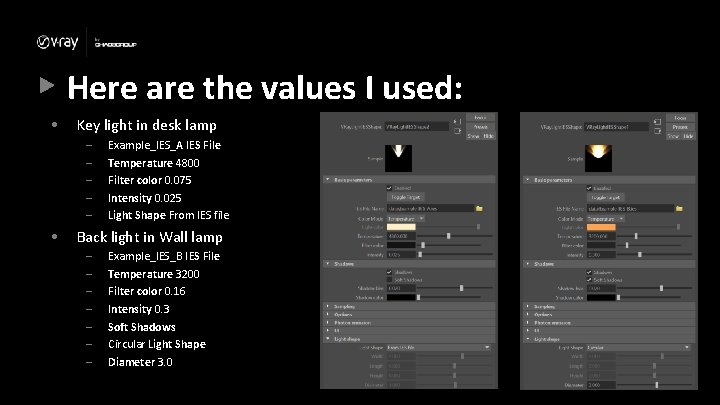720x405 pixels.
Task: Click Presets button in right panel
Action: [x=680, y=127]
